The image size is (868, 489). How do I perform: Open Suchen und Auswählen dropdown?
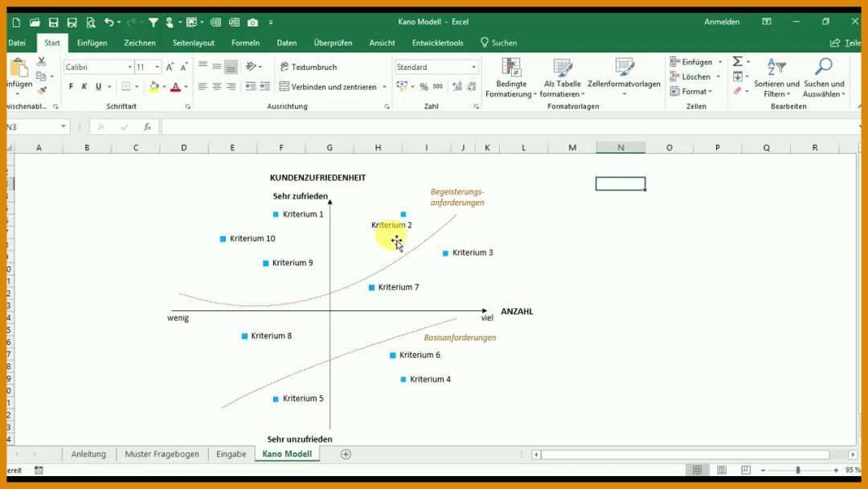tap(824, 78)
